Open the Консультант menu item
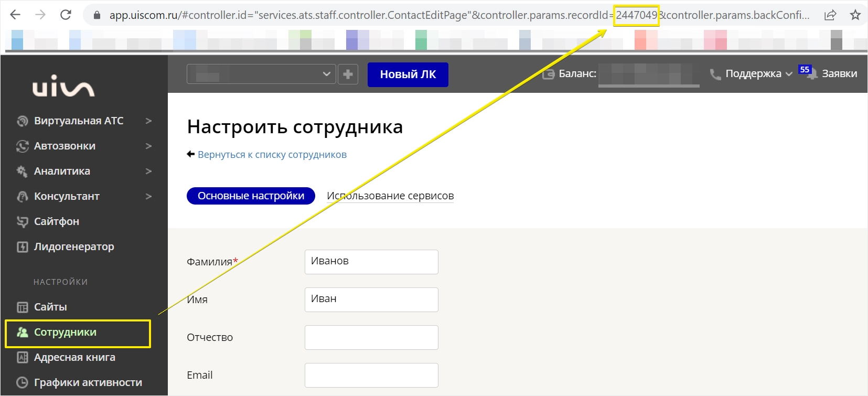The width and height of the screenshot is (868, 396). click(67, 196)
